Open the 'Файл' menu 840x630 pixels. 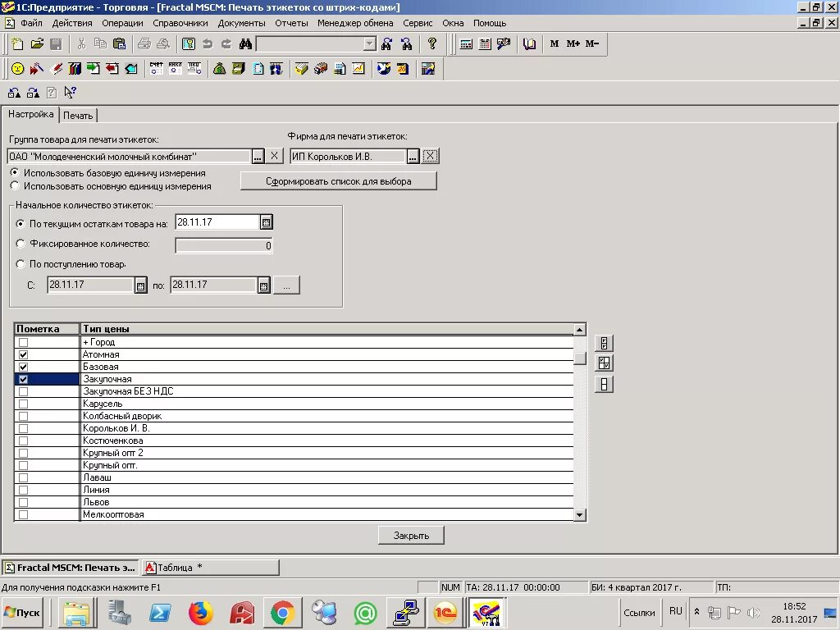coord(32,23)
